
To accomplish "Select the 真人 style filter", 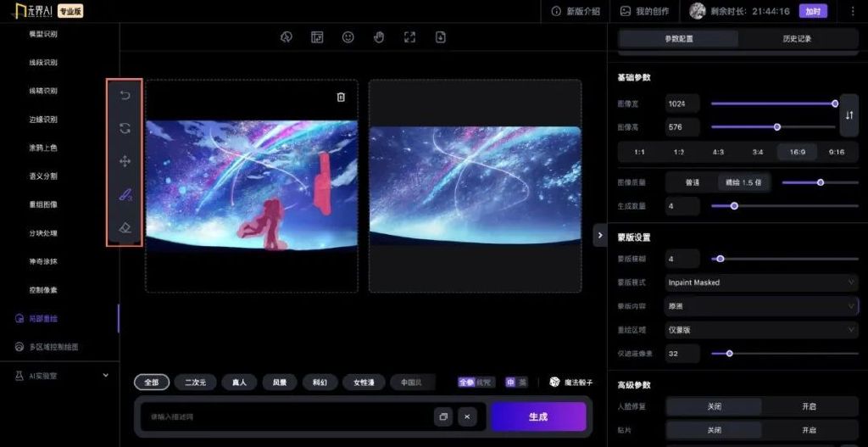I will (239, 383).
